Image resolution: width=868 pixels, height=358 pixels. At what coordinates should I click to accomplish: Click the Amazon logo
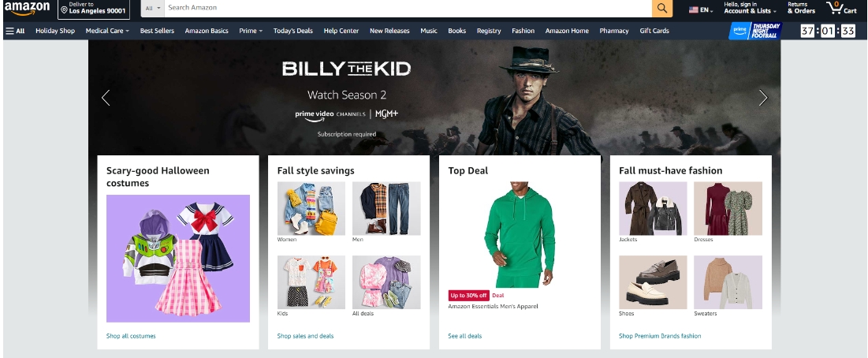click(x=27, y=9)
